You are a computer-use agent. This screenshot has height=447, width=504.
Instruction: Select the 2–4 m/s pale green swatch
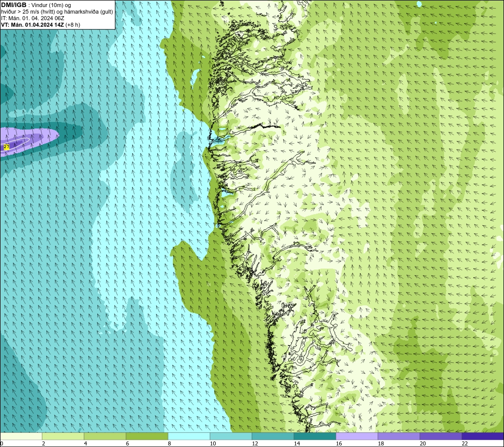63,436
